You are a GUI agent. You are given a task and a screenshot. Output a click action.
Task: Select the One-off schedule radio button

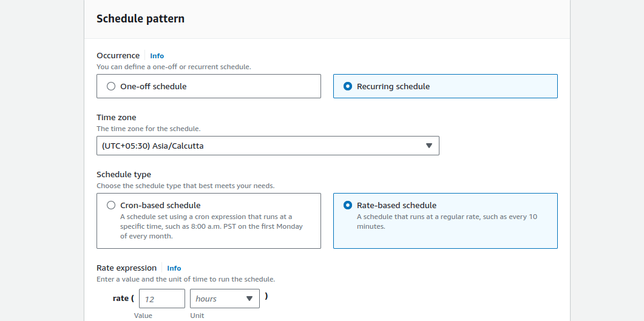[111, 86]
